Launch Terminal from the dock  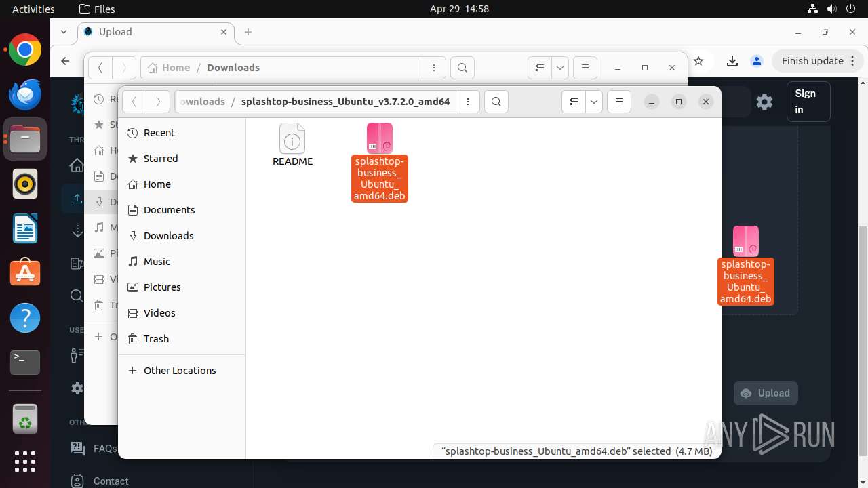(25, 362)
